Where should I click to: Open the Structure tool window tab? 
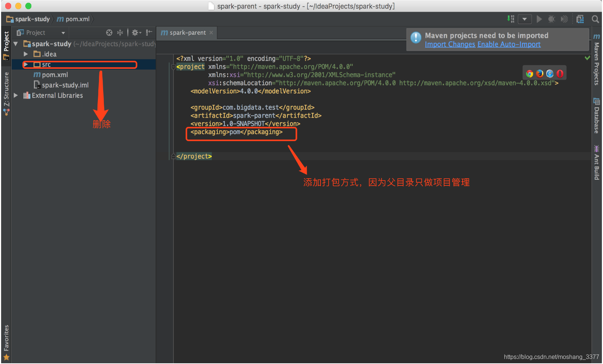(x=6, y=93)
